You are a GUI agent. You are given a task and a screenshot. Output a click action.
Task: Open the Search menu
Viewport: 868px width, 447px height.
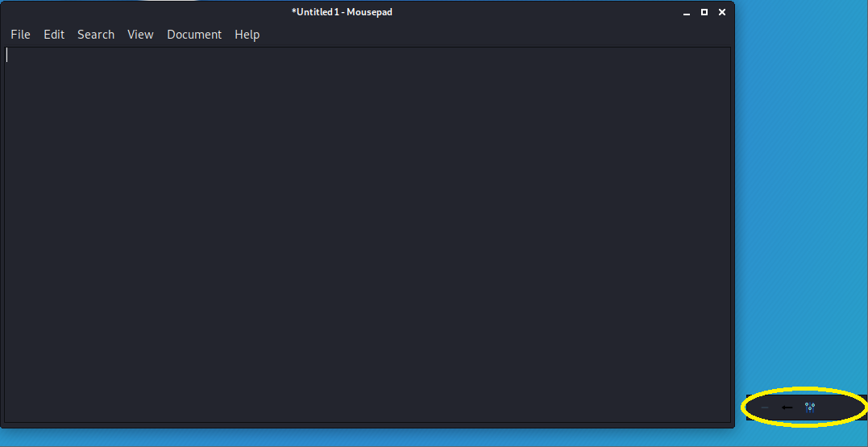tap(96, 35)
